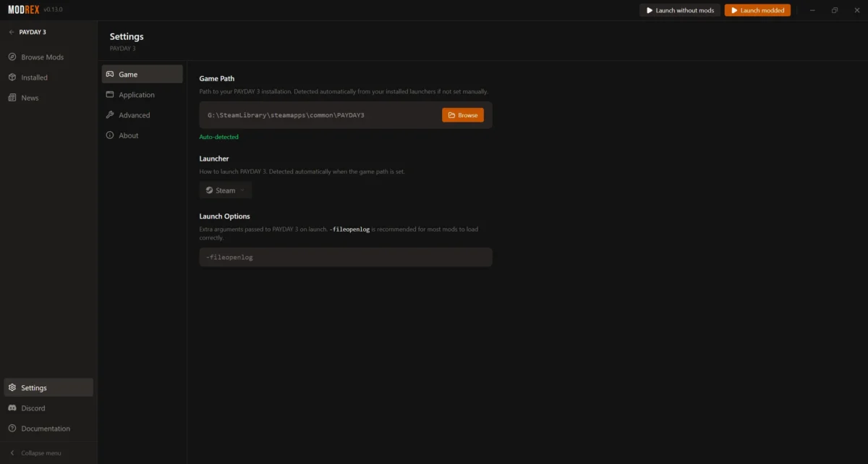Browse for the game path folder
Image resolution: width=868 pixels, height=464 pixels.
463,115
